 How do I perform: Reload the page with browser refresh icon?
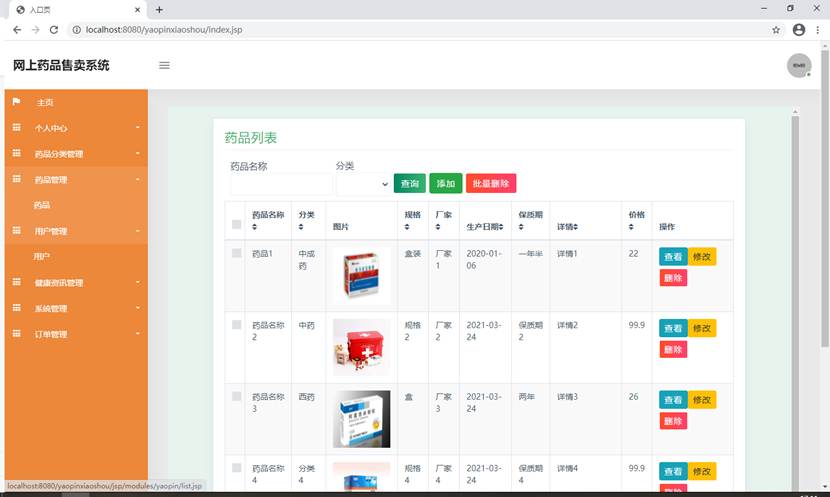[x=53, y=30]
